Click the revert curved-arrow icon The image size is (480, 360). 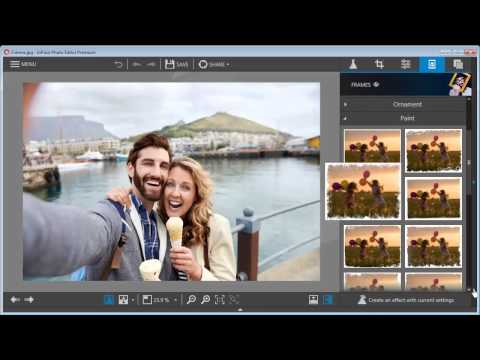point(118,64)
